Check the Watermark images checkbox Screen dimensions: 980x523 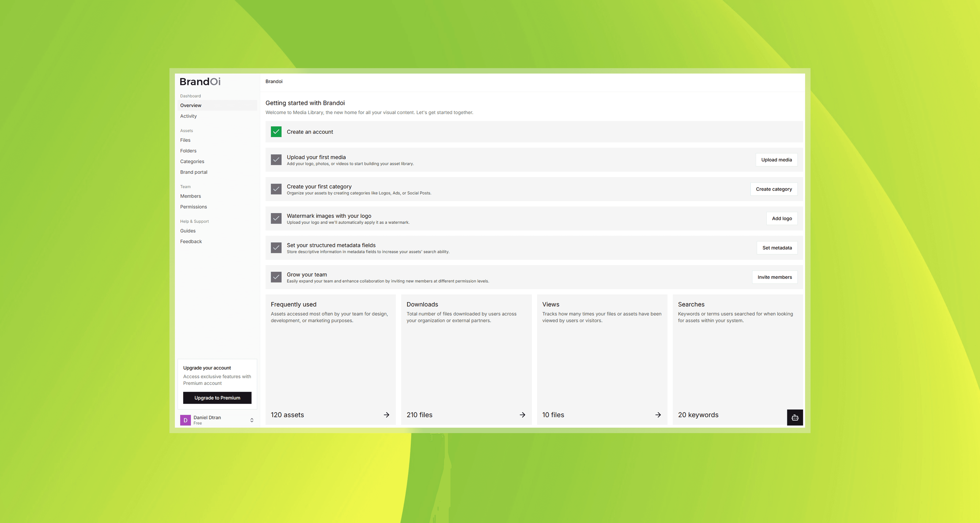(276, 219)
